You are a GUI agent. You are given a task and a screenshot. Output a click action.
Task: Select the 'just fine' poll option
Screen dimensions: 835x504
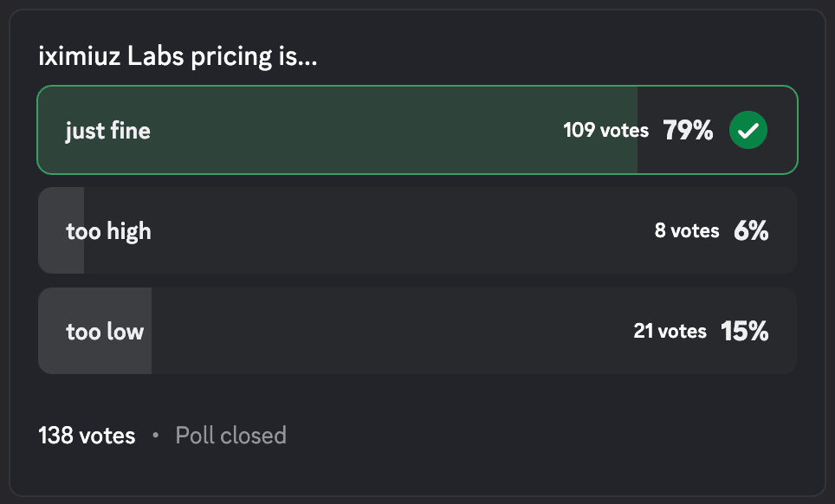[346, 131]
